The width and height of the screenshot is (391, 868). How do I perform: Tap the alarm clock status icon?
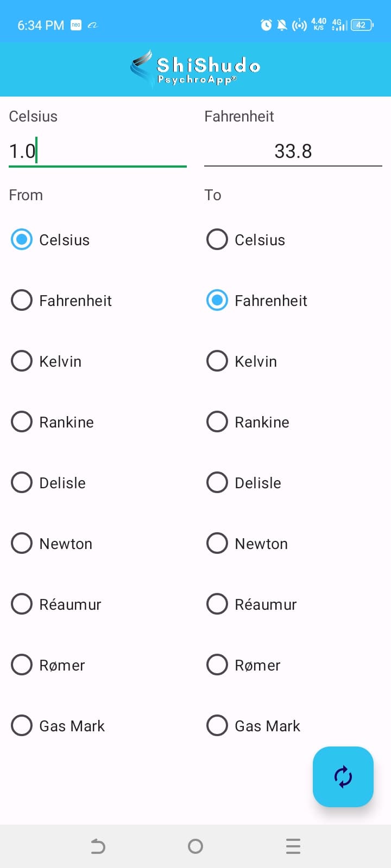[x=266, y=25]
